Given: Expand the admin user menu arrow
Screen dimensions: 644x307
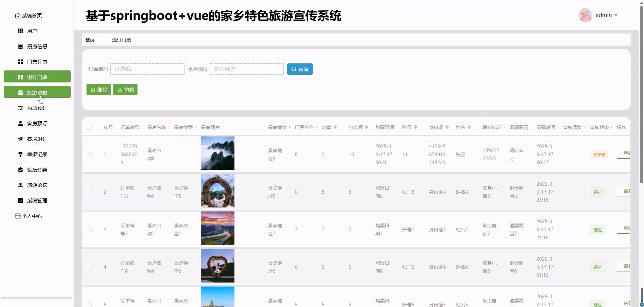Looking at the screenshot, I should (x=616, y=15).
